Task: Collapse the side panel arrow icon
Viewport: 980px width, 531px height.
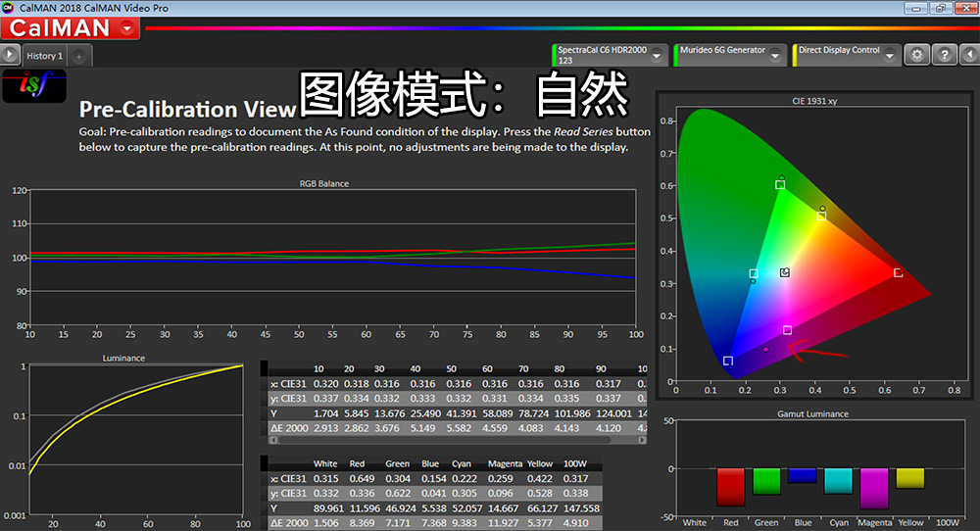Action: (970, 55)
